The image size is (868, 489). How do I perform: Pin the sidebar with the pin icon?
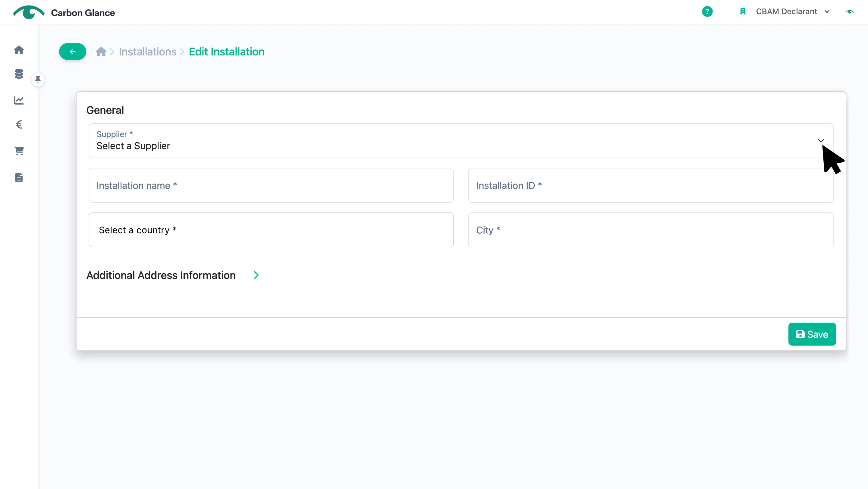(x=38, y=80)
